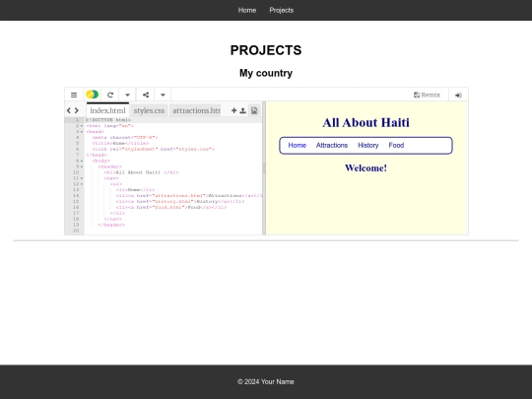
Task: Go to previous file tab with left chevron
Action: click(x=69, y=110)
